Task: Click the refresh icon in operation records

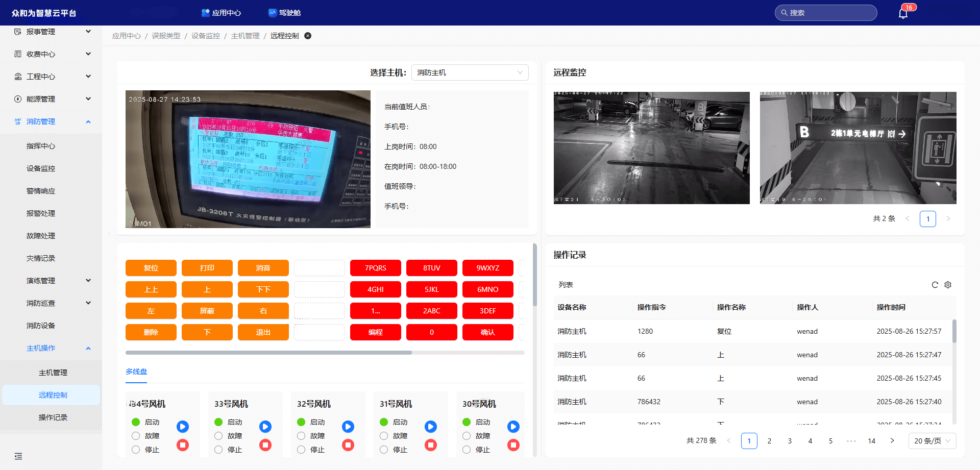Action: [935, 285]
